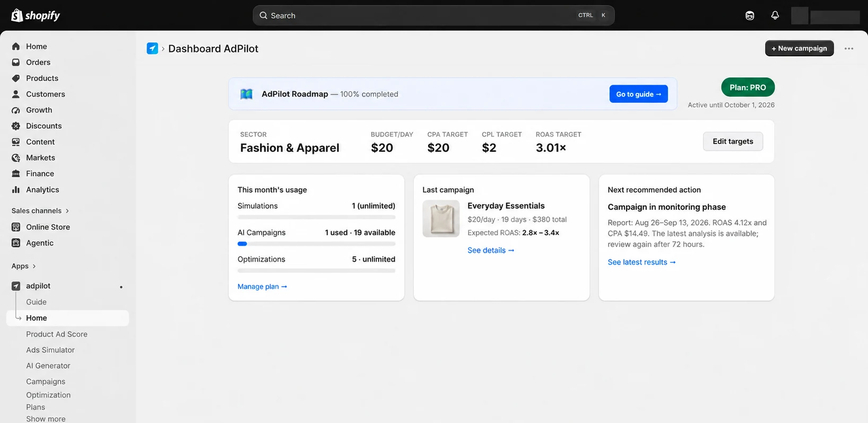Expand the Apps section
868x423 pixels.
click(x=24, y=266)
